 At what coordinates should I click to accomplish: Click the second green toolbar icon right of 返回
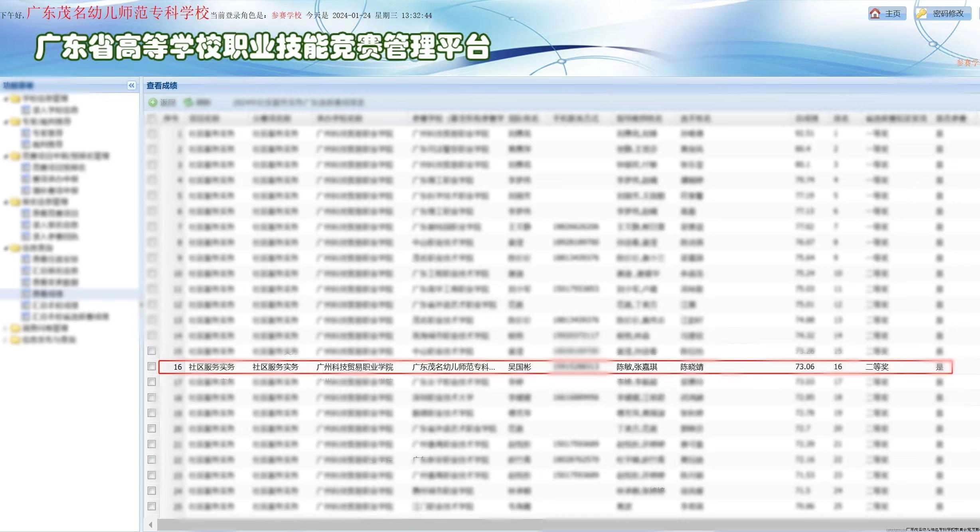tap(188, 102)
